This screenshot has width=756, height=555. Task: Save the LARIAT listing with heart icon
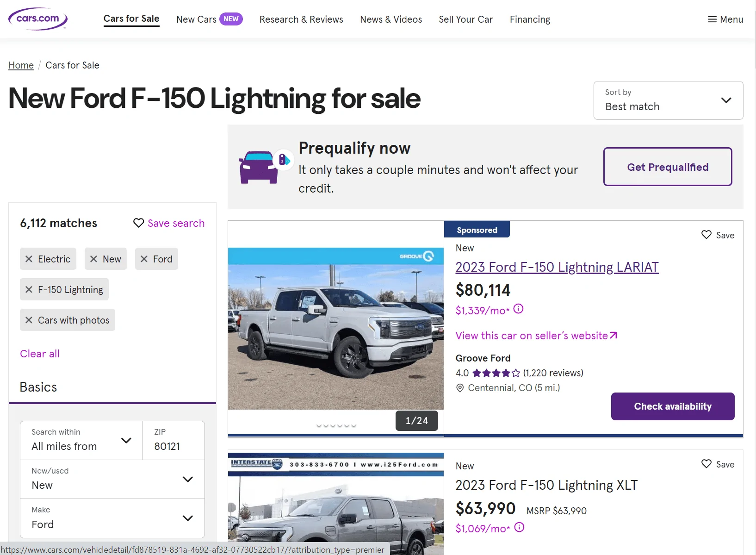click(706, 235)
